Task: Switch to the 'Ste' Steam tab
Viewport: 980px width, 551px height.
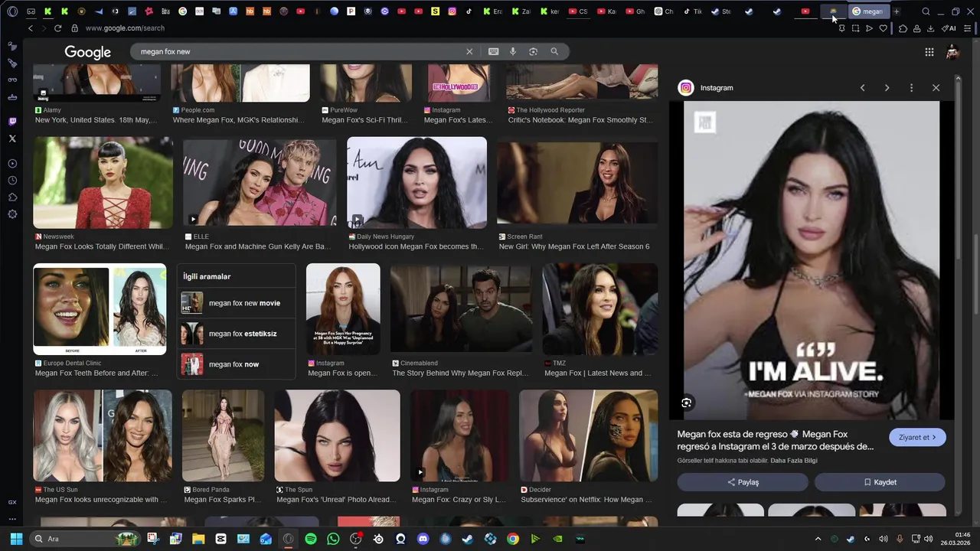Action: tap(720, 11)
